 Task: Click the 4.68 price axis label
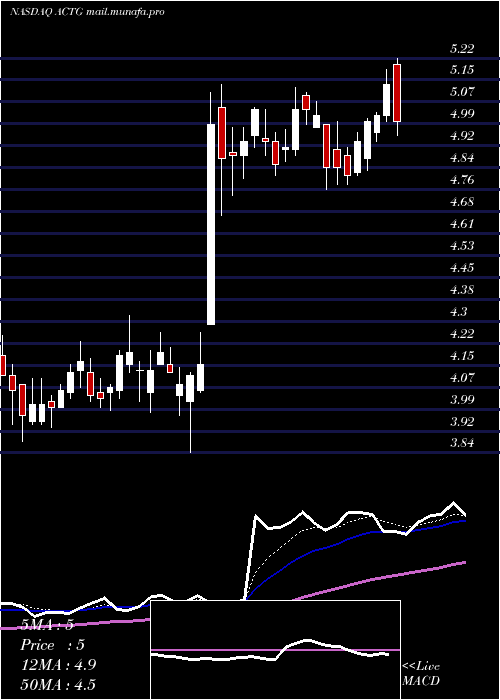[462, 202]
